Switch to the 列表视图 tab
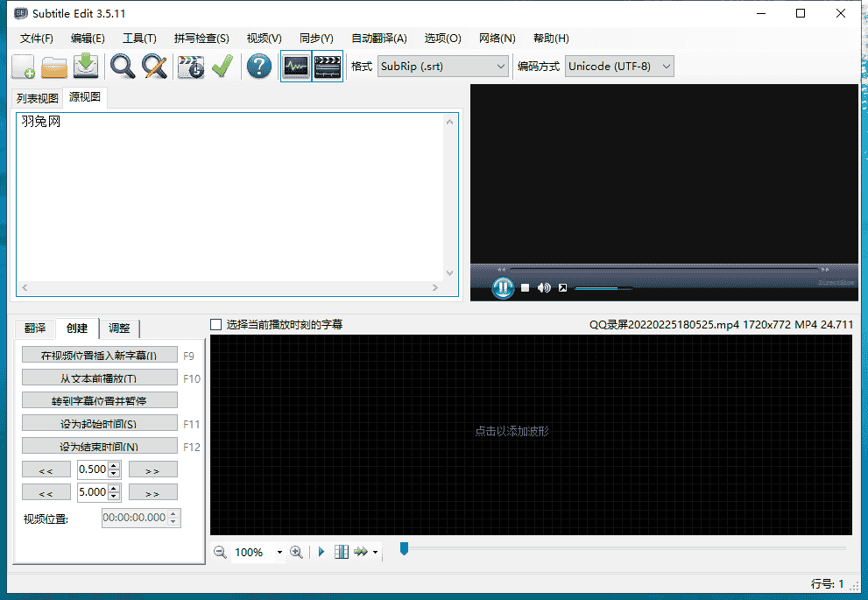This screenshot has width=868, height=600. click(x=37, y=98)
